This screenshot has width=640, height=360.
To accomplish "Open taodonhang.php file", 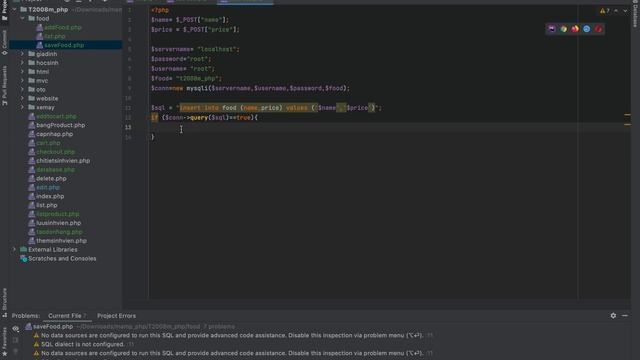I will 59,232.
